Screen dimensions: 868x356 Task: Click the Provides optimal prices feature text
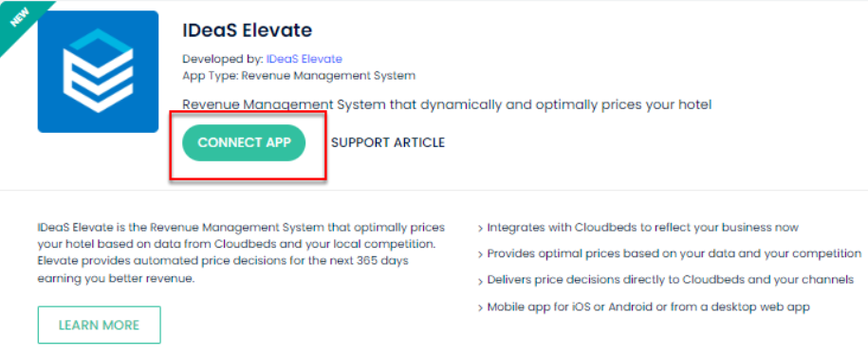pyautogui.click(x=674, y=254)
